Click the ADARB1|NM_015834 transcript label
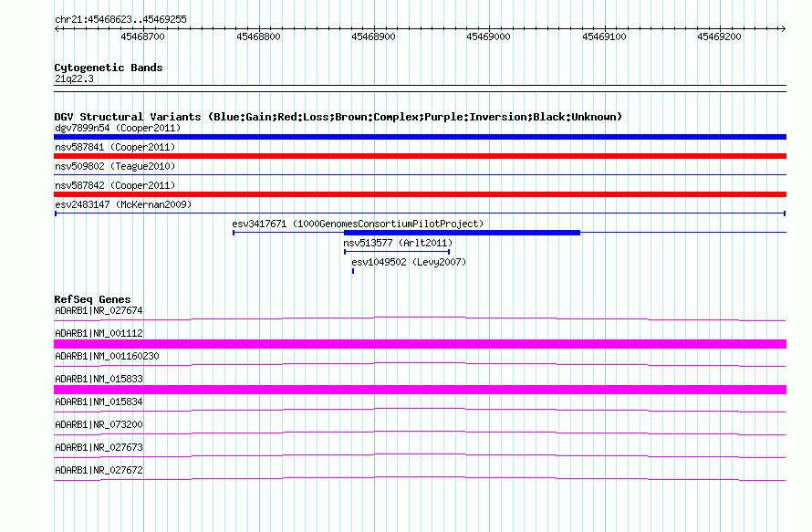The width and height of the screenshot is (812, 532). [99, 402]
